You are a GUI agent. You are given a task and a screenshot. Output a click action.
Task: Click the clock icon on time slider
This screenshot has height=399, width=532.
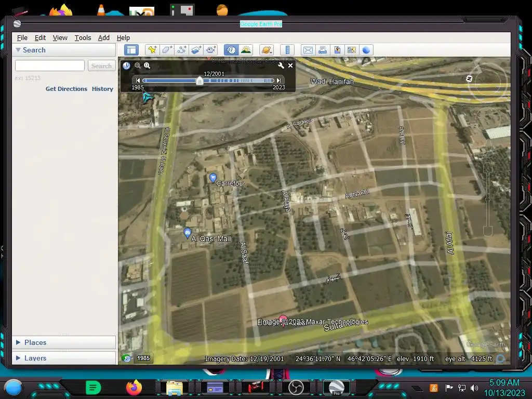point(127,65)
